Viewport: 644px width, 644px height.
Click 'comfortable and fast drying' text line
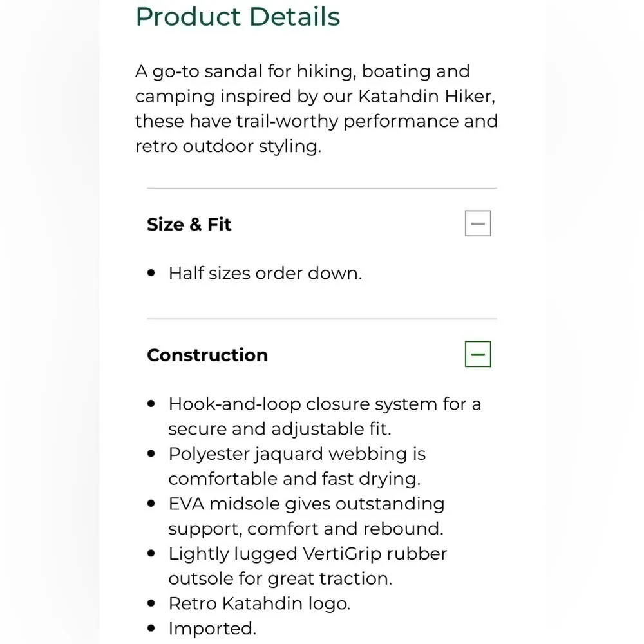(294, 478)
